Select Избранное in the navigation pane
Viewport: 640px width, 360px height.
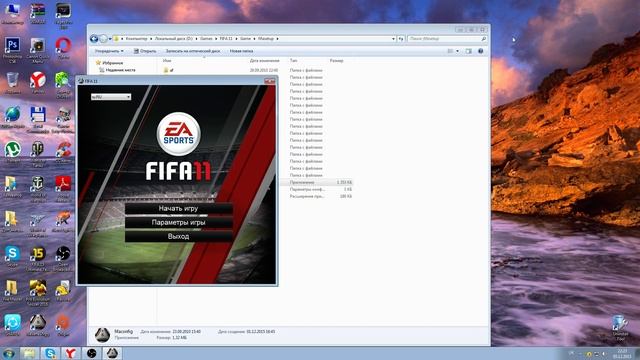pyautogui.click(x=112, y=63)
